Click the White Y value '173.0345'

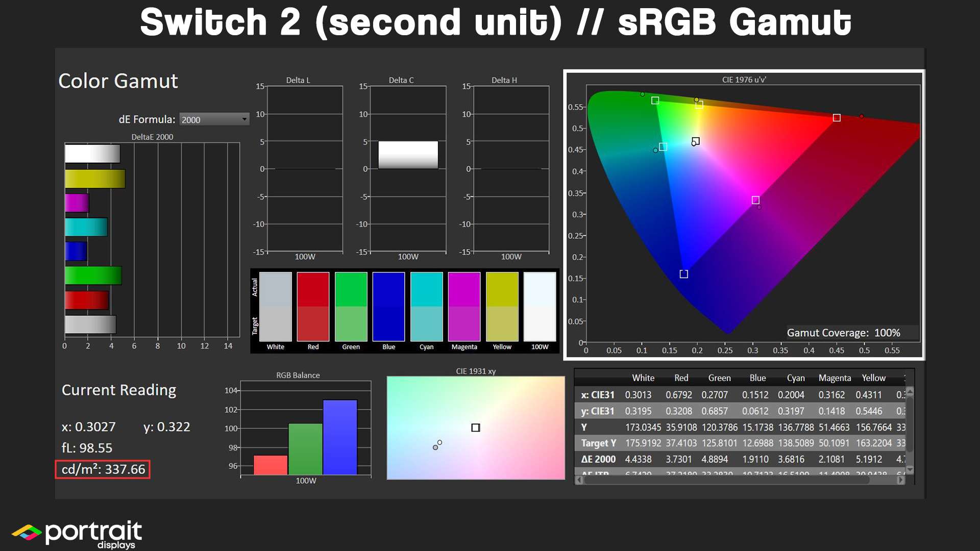point(643,427)
